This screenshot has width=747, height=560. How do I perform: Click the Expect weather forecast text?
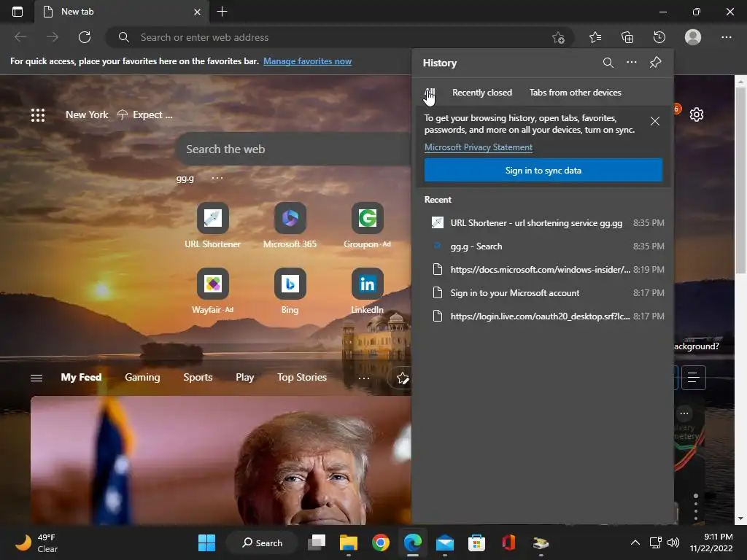[152, 114]
